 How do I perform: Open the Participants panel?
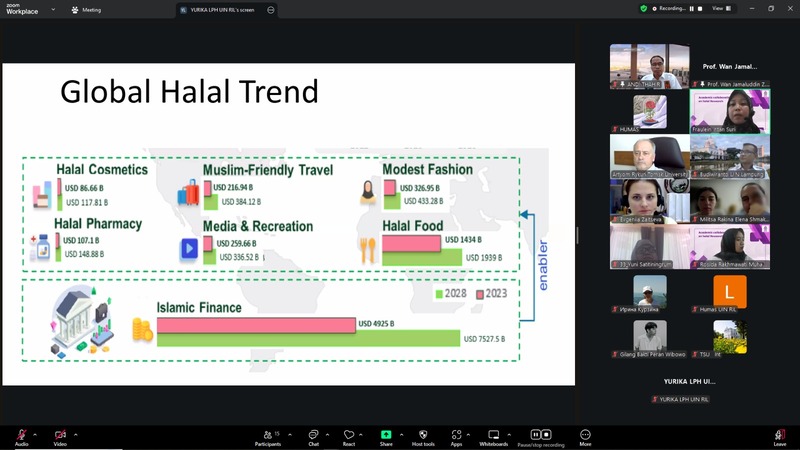267,436
